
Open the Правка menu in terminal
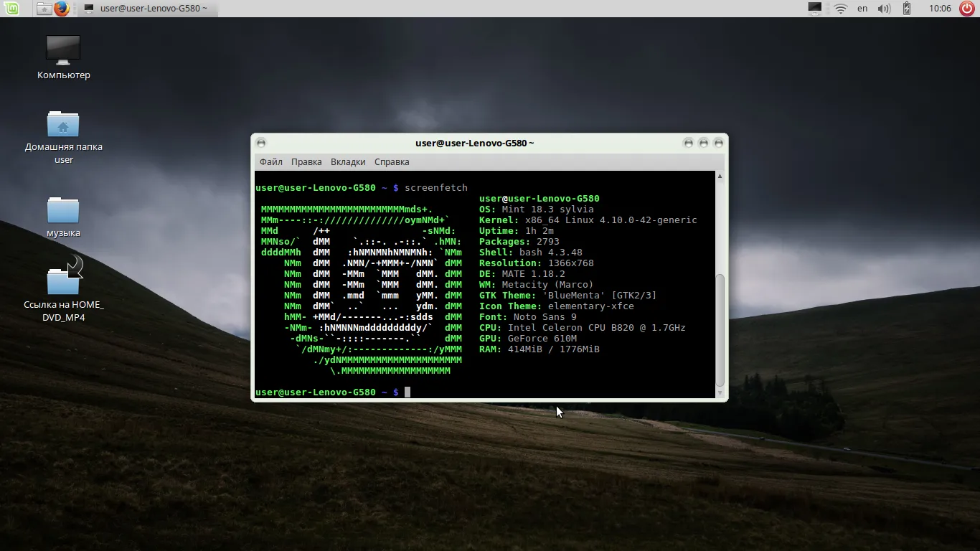point(306,162)
